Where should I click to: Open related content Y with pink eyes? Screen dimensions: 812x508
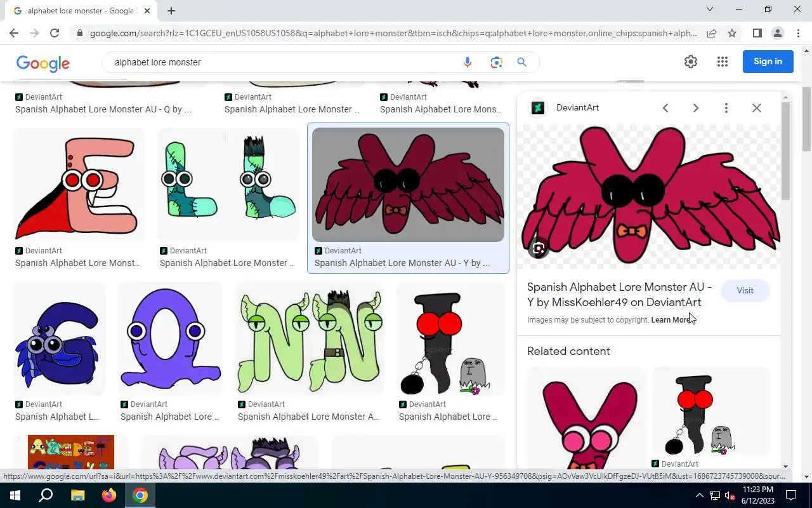click(x=587, y=418)
